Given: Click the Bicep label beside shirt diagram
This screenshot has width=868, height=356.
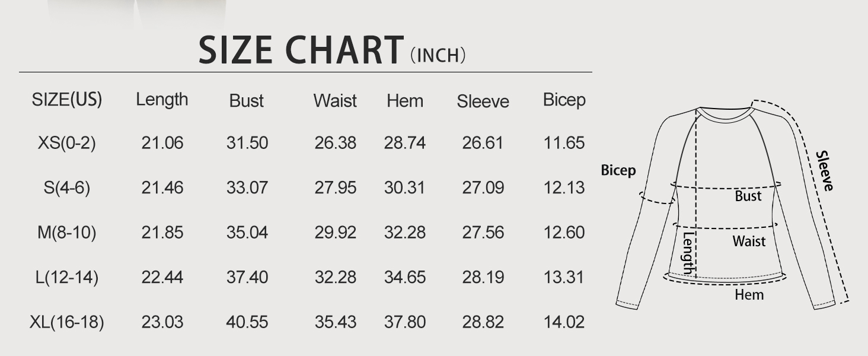Looking at the screenshot, I should tap(618, 170).
